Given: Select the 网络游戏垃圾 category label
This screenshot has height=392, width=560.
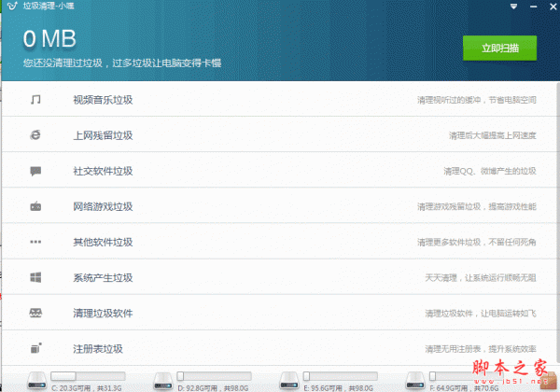Looking at the screenshot, I should click(103, 206).
